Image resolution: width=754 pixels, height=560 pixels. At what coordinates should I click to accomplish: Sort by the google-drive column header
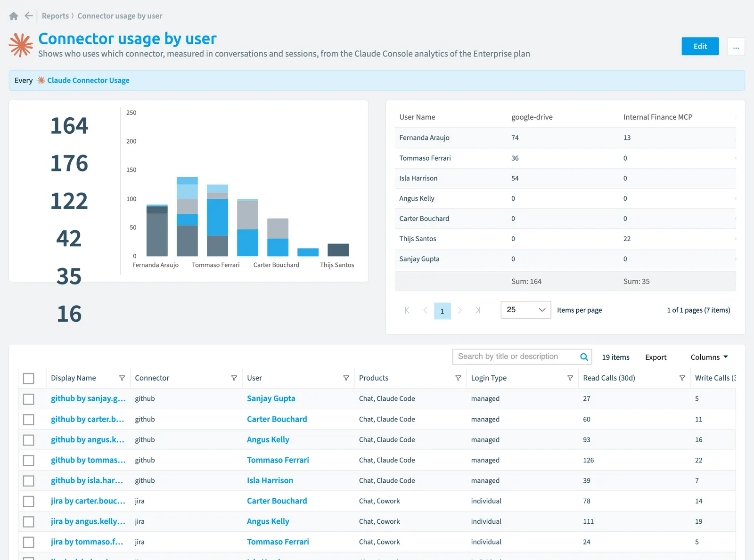click(x=532, y=117)
